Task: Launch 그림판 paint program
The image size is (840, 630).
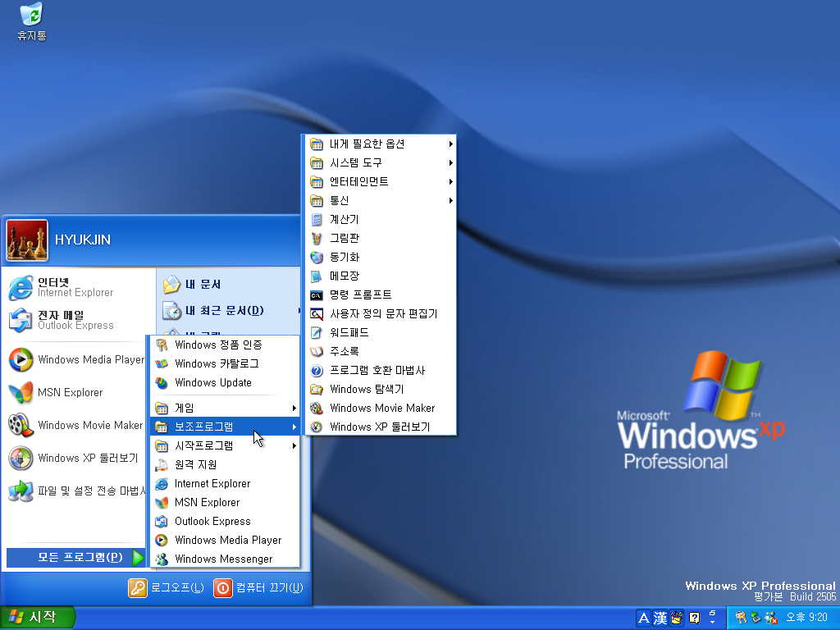Action: tap(381, 239)
